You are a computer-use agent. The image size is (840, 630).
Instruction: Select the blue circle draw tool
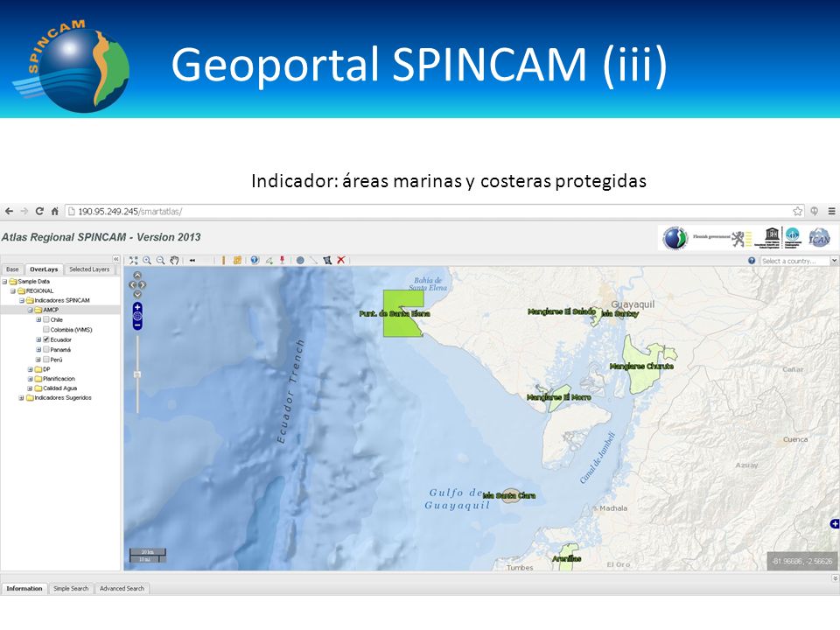pos(300,261)
